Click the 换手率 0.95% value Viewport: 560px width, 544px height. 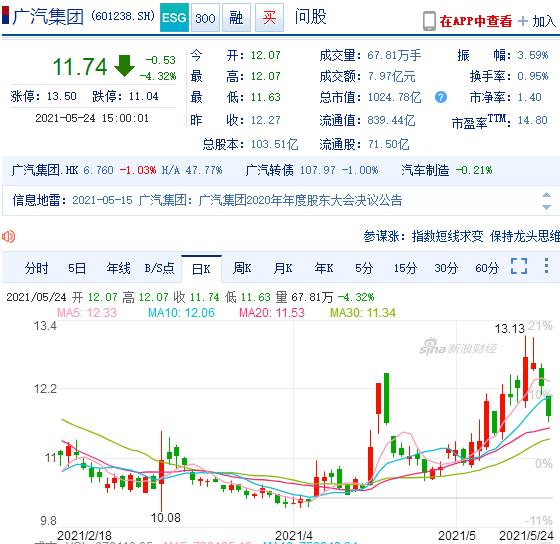(533, 76)
